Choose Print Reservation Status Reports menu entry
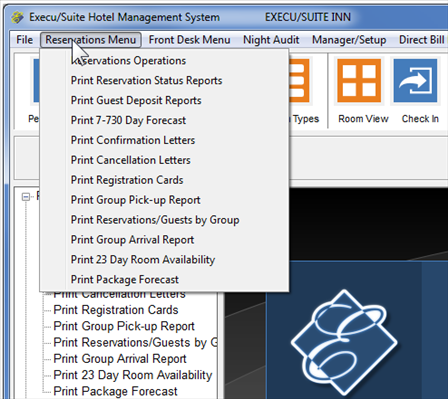 point(164,81)
